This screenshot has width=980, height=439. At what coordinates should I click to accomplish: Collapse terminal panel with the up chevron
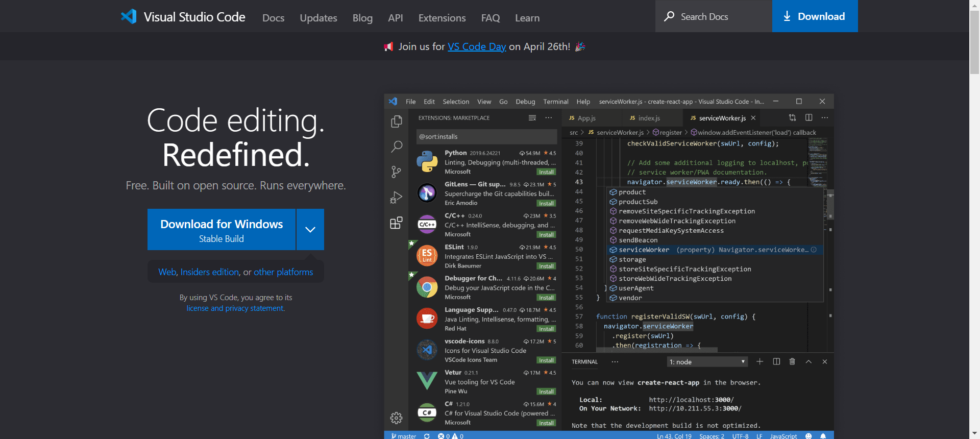pos(808,362)
